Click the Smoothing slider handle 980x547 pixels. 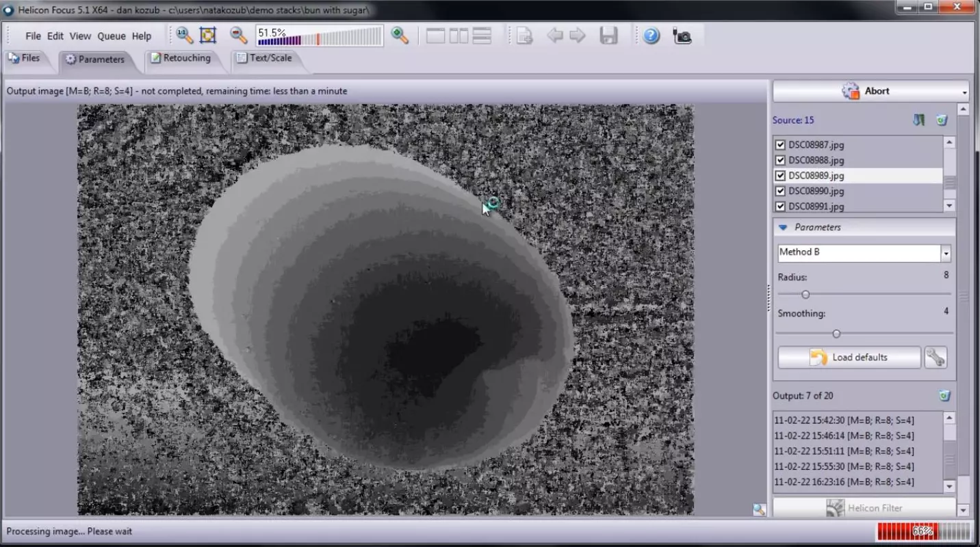tap(836, 334)
